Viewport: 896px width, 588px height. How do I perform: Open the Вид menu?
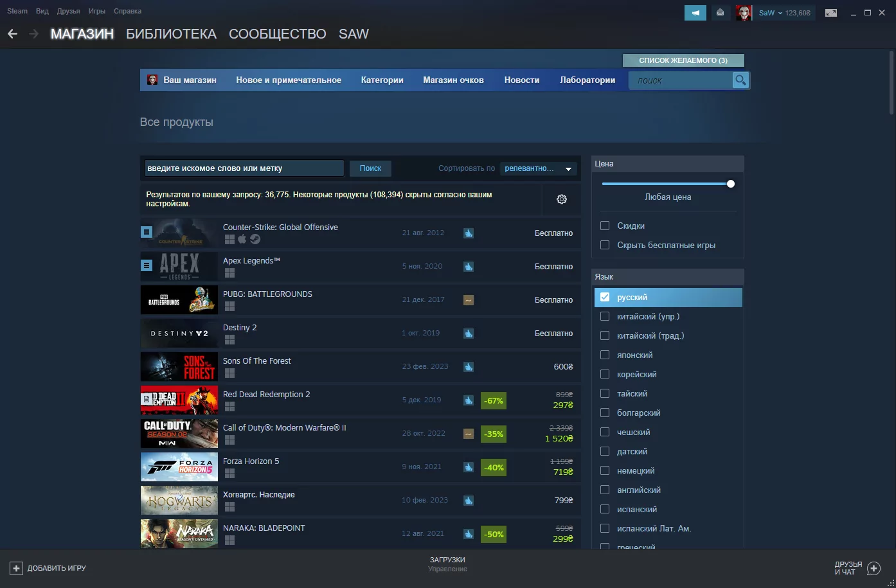42,11
